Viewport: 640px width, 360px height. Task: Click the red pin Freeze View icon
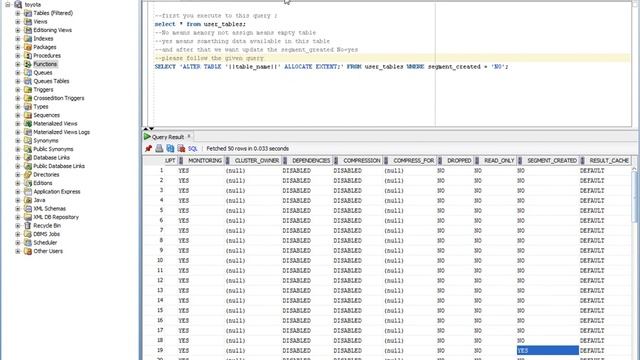point(149,149)
